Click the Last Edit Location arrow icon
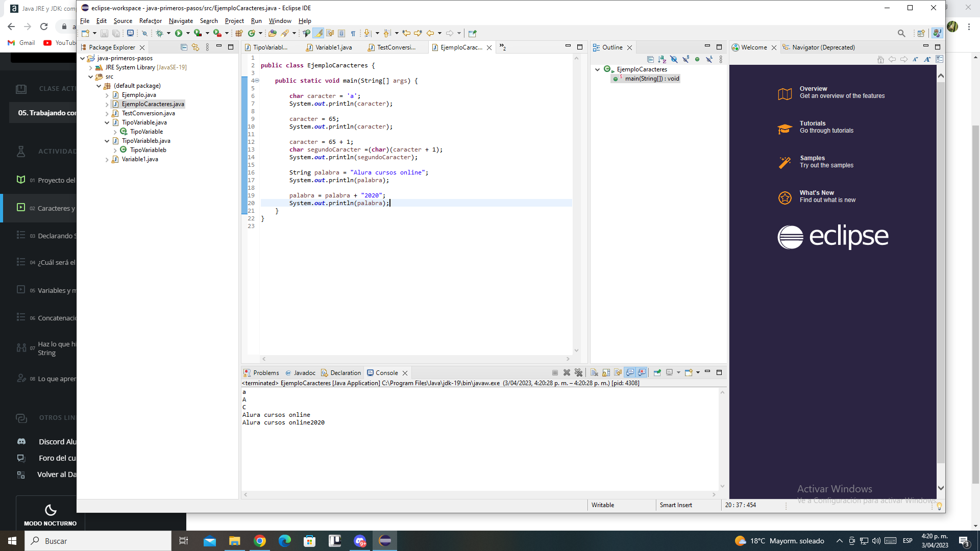980x551 pixels. pos(406,33)
